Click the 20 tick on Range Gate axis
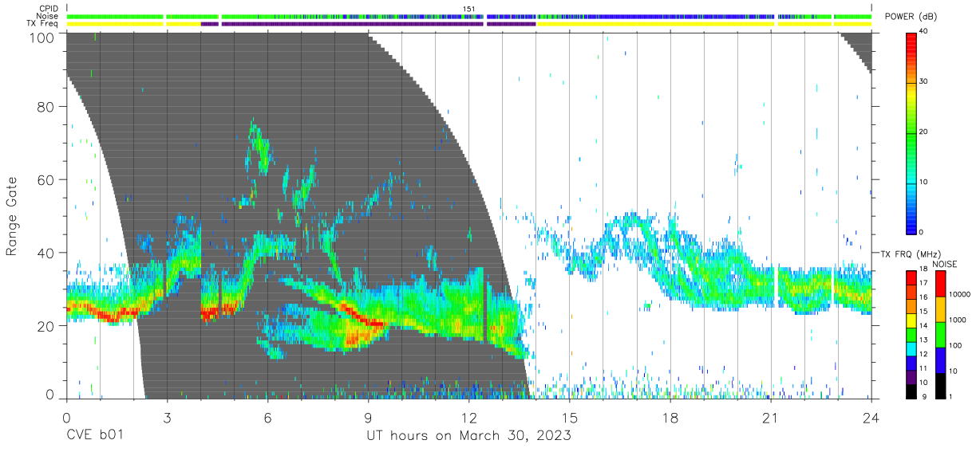The height and width of the screenshot is (452, 980). pyautogui.click(x=46, y=326)
